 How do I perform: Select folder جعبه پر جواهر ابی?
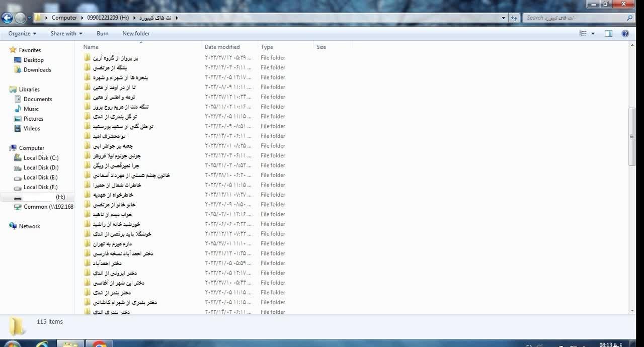tap(113, 146)
